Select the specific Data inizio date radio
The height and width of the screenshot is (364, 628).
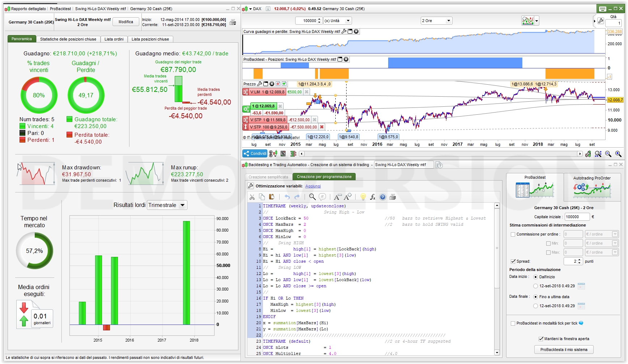coord(536,286)
